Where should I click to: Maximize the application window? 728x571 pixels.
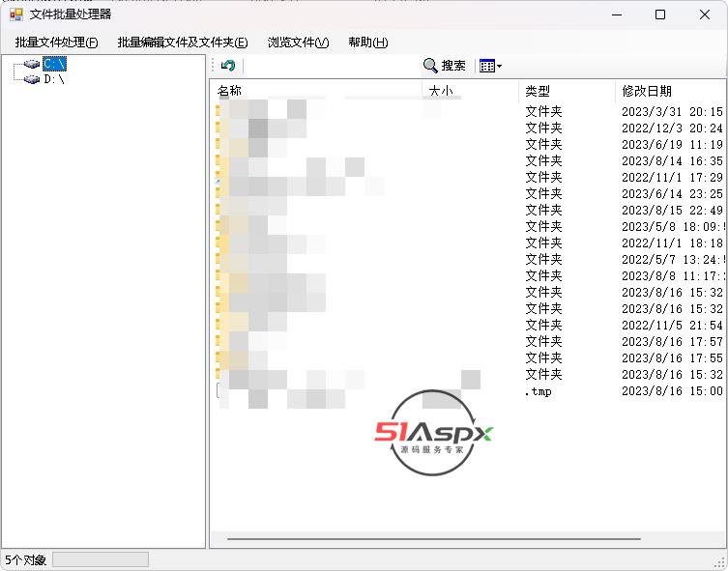[660, 14]
